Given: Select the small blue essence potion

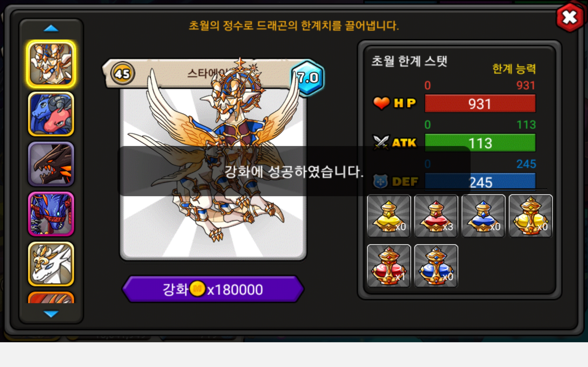Looking at the screenshot, I should (x=483, y=216).
